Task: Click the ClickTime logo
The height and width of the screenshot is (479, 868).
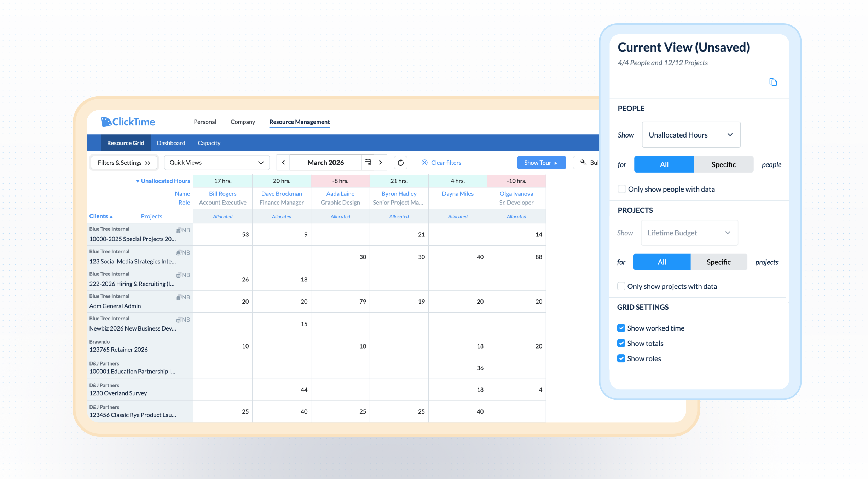Action: tap(128, 122)
